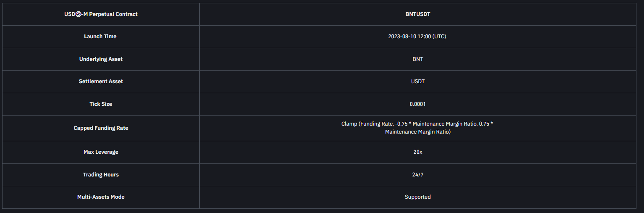Viewport: 644px width, 213px height.
Task: Select the Clamp funding rate formula text
Action: [x=417, y=128]
